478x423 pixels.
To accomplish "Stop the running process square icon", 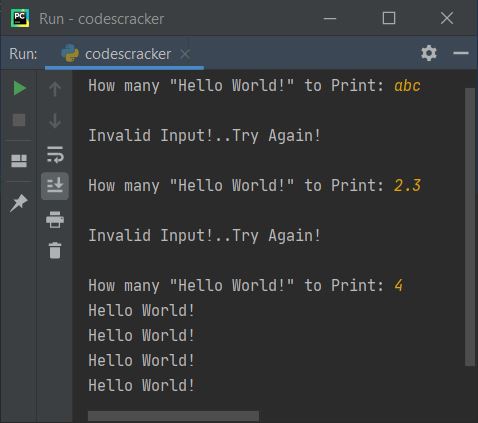I will click(19, 120).
